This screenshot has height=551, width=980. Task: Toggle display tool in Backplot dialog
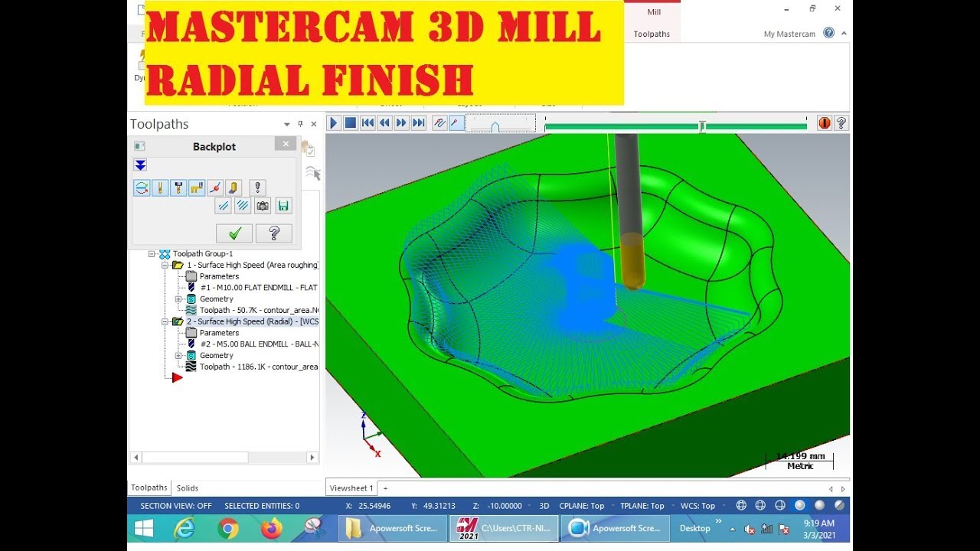[x=160, y=187]
